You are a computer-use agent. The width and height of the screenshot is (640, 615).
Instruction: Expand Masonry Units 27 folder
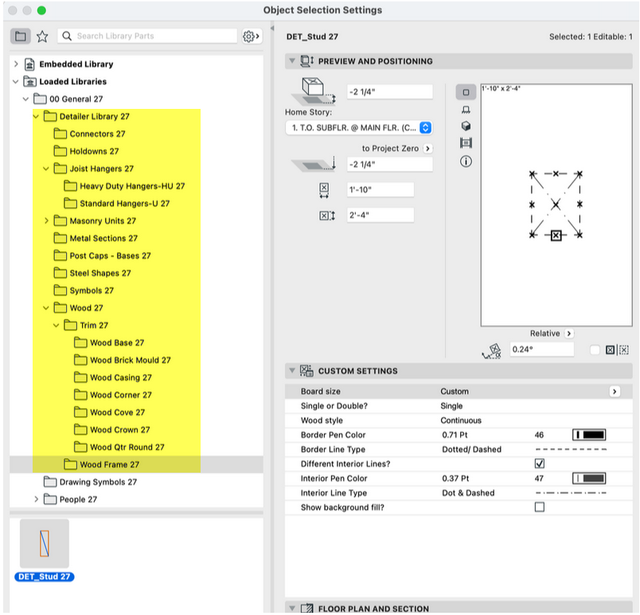click(46, 221)
